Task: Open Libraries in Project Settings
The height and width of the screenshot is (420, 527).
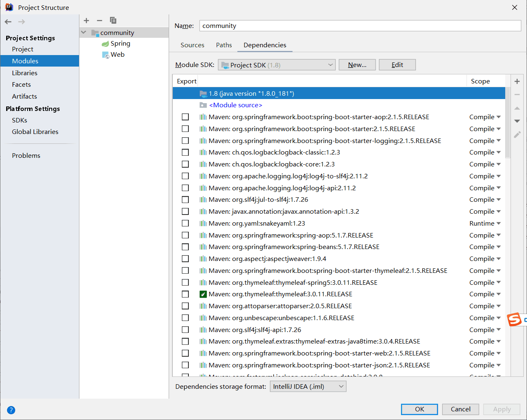Action: tap(25, 73)
